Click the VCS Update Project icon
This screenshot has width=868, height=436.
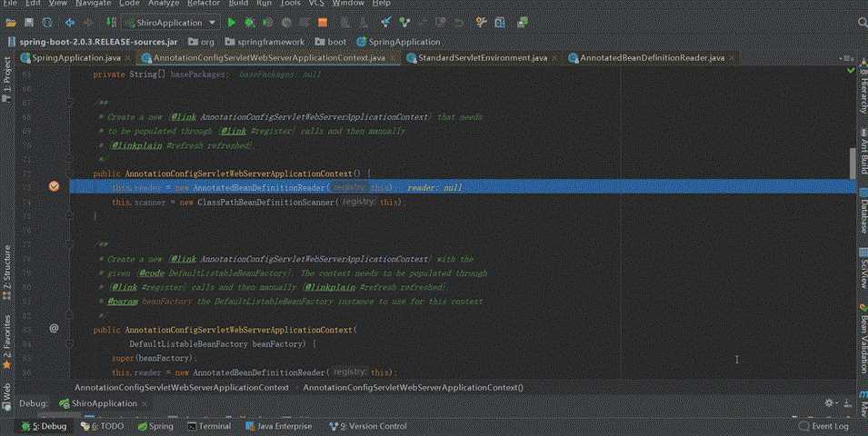pos(386,23)
